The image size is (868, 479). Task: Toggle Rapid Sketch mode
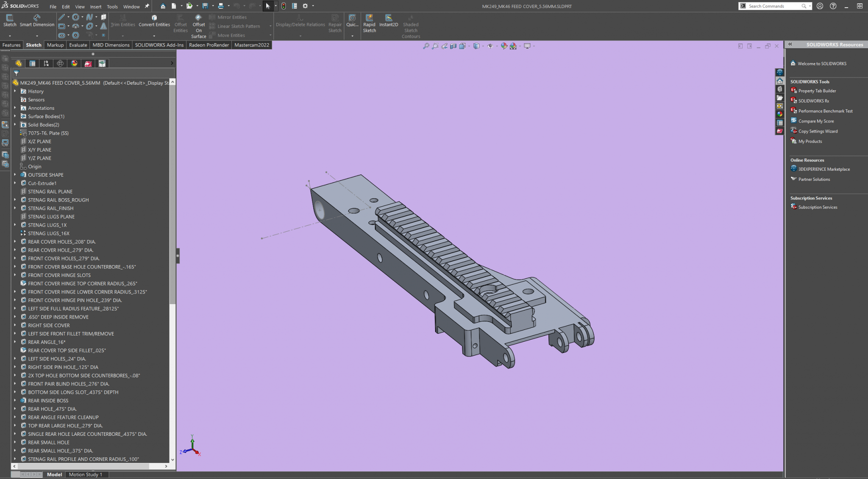369,23
